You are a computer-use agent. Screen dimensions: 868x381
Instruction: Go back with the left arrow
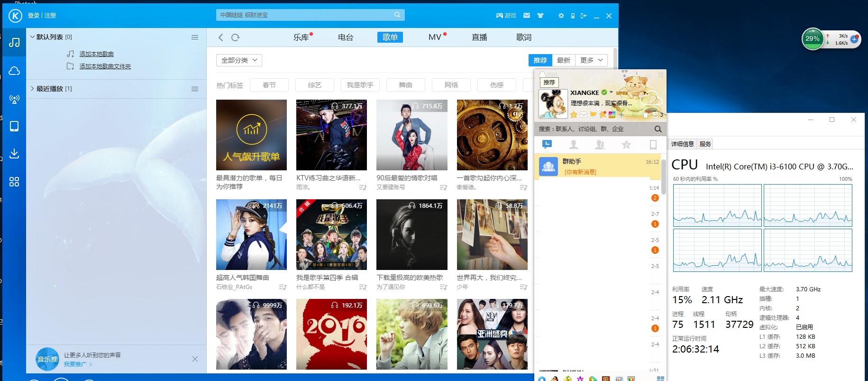220,37
